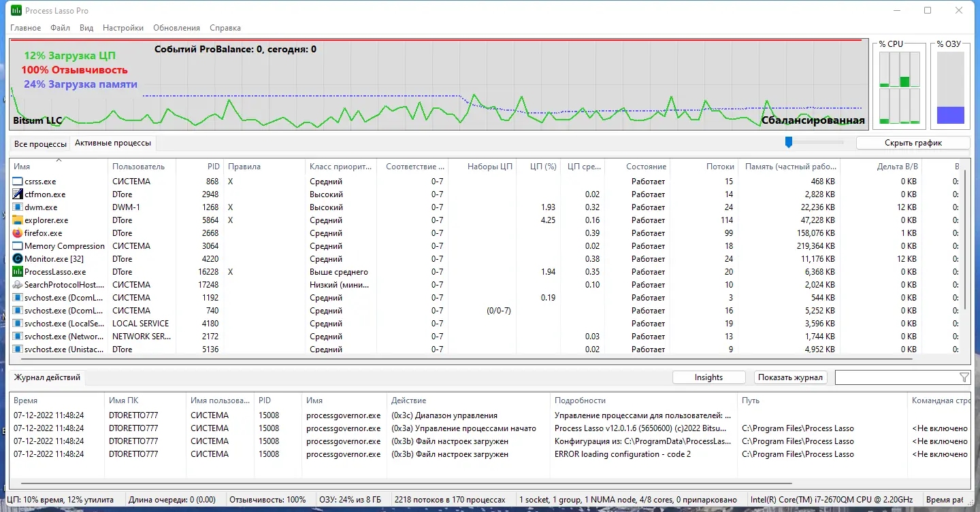Click priority 'Выше среднего' for ProcessLasso.exe
Viewport: 980px width, 512px height.
pos(339,272)
